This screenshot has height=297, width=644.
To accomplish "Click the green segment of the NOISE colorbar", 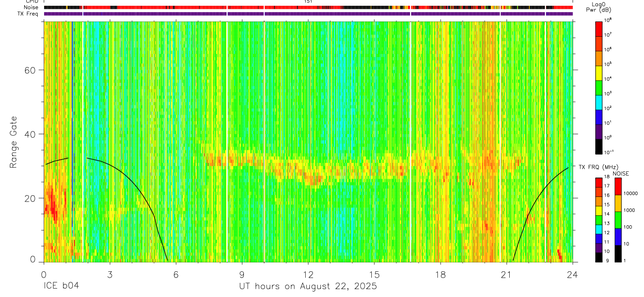I will pos(618,220).
